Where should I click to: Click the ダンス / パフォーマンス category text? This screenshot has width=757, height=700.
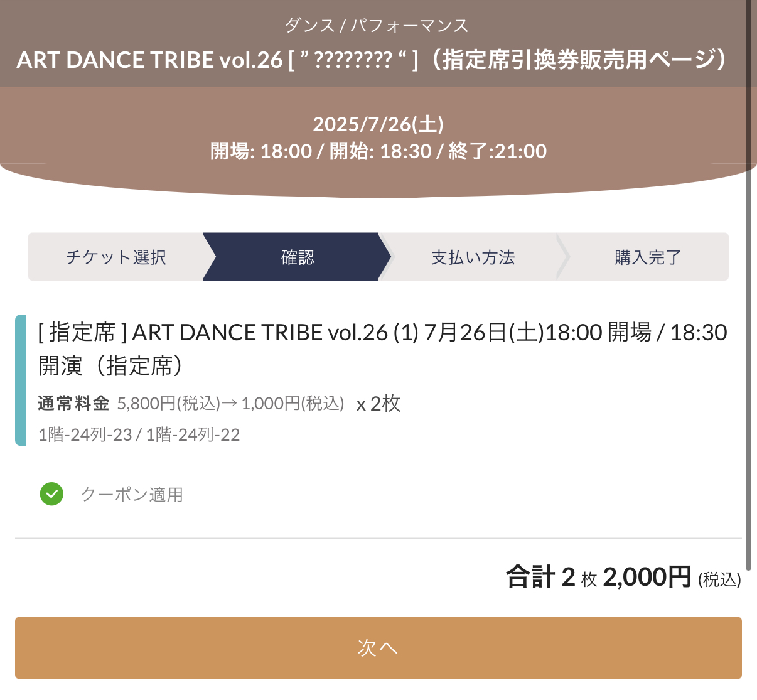coord(377,26)
